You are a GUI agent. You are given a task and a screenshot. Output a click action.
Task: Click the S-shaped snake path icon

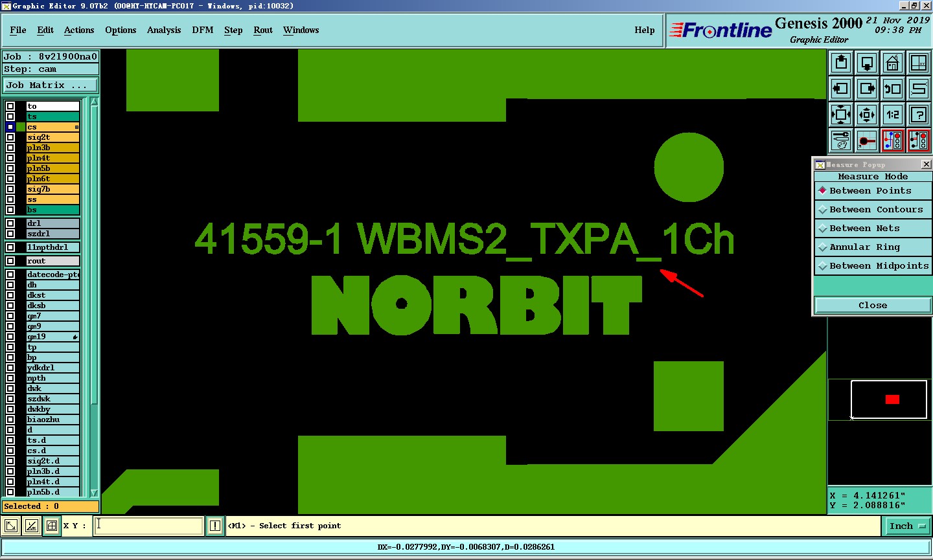919,89
